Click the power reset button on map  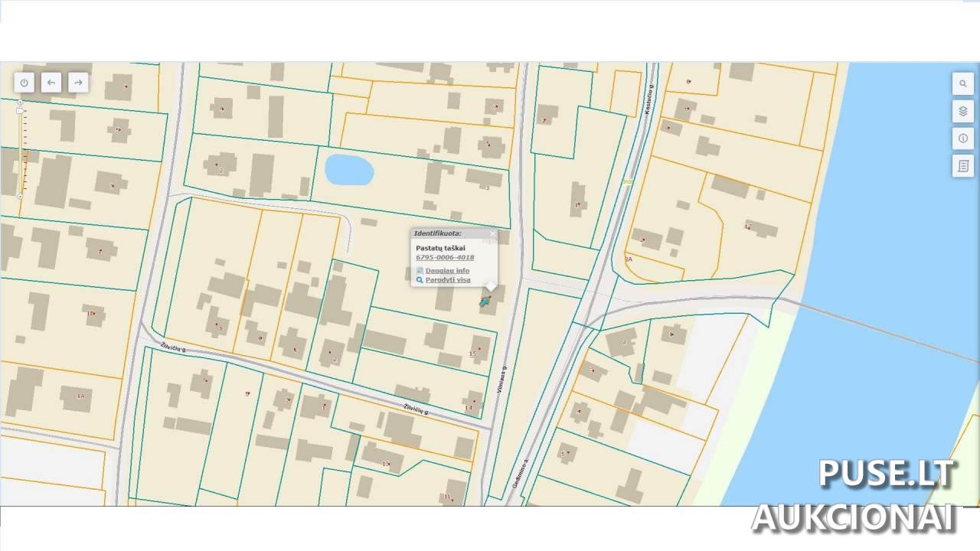pos(24,83)
